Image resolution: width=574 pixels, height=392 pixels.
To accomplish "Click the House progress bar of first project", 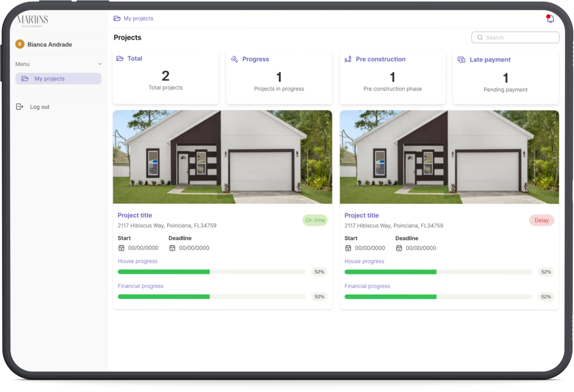I will (x=211, y=272).
